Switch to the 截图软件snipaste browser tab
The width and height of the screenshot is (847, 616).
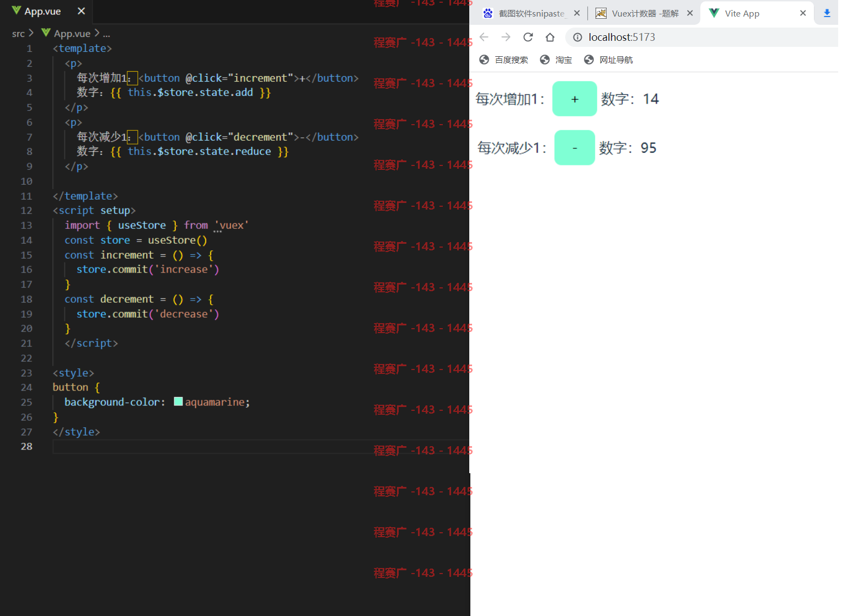(x=530, y=13)
